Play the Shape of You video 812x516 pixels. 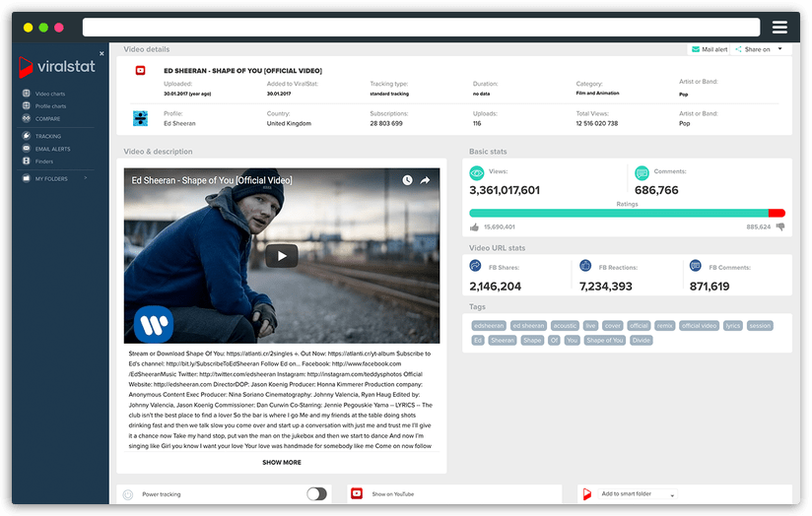(x=281, y=256)
